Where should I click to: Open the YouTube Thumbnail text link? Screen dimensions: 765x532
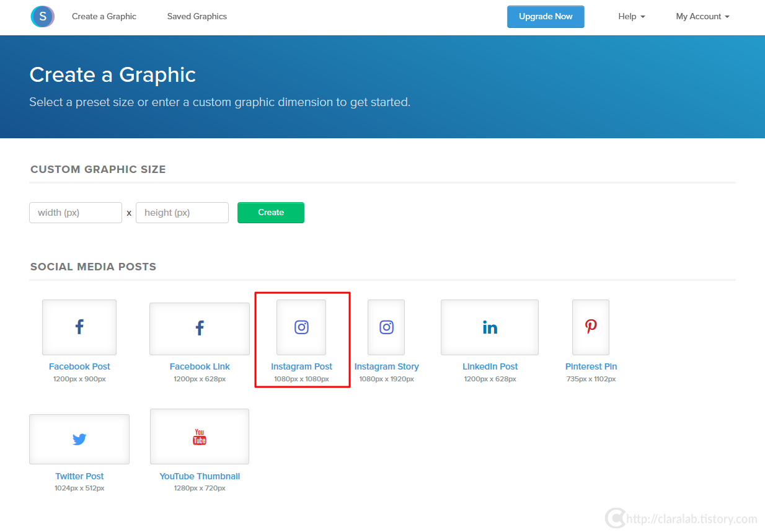pyautogui.click(x=200, y=476)
